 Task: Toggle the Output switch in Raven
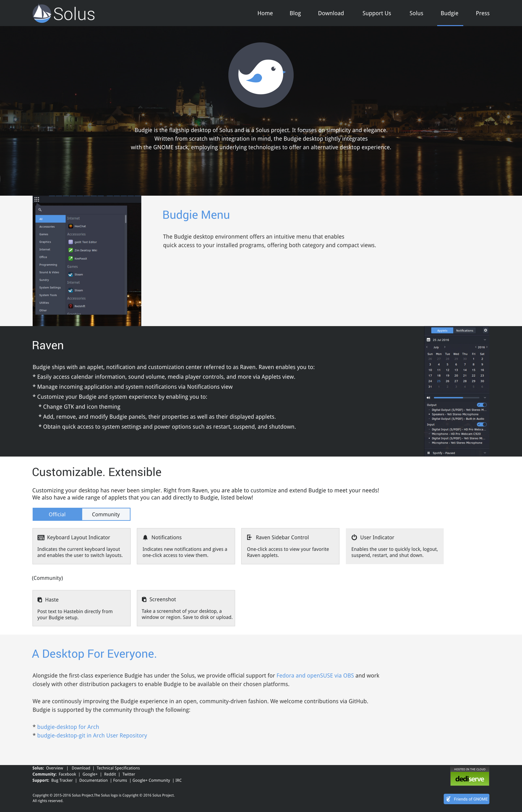[x=482, y=405]
